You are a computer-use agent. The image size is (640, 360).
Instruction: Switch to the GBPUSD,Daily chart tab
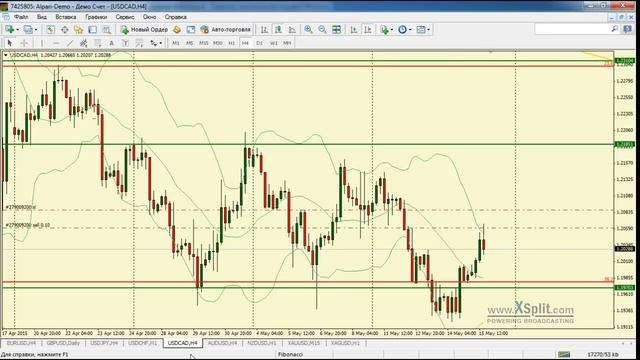[63, 343]
